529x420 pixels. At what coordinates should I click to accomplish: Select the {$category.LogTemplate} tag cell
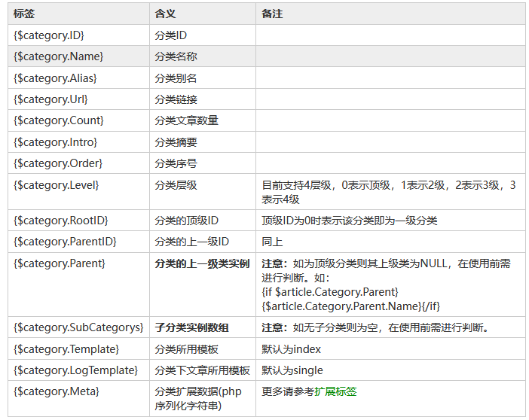tap(78, 370)
